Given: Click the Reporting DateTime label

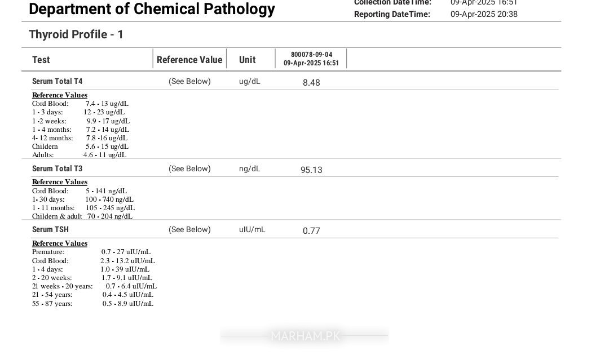Looking at the screenshot, I should click(392, 14).
